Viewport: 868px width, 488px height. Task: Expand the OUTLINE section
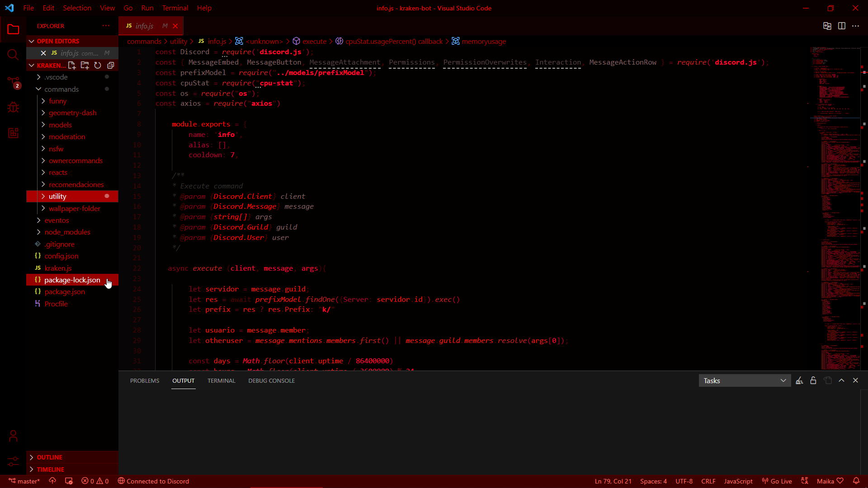point(49,457)
